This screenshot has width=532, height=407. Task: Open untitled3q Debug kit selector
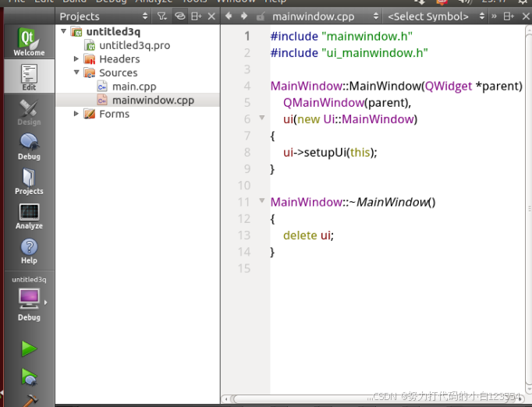tap(29, 299)
